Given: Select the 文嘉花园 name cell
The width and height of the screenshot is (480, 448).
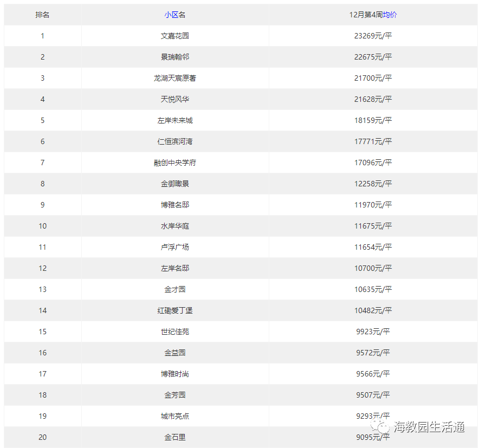Looking at the screenshot, I should coord(175,36).
